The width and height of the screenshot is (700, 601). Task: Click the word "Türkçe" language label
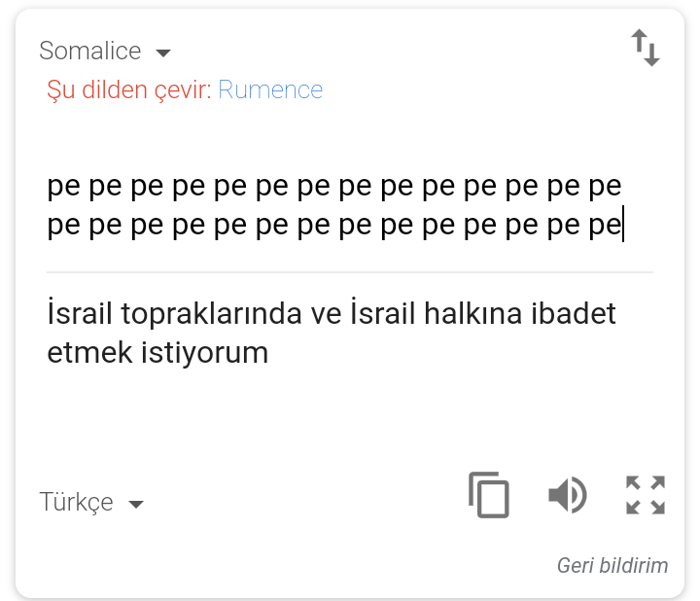[x=76, y=502]
